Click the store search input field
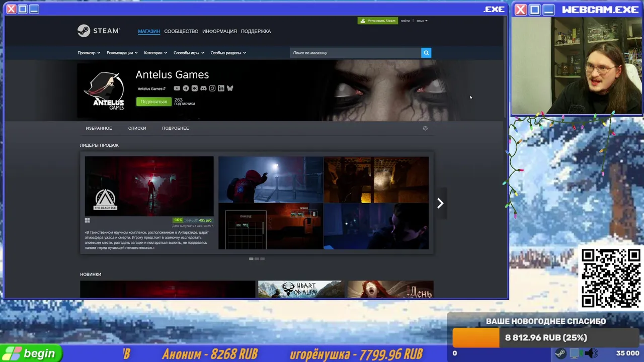 click(355, 53)
